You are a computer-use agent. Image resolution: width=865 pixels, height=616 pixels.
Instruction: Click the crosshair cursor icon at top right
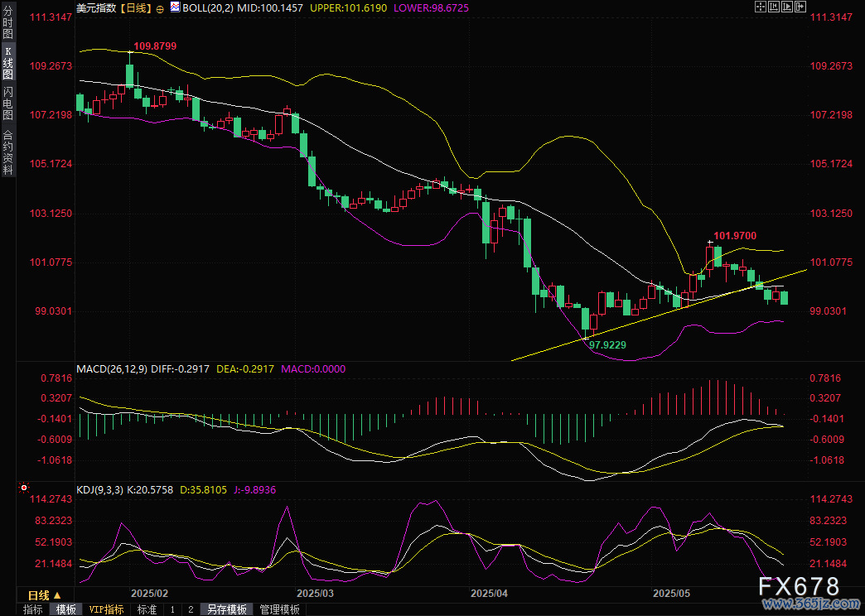(761, 7)
